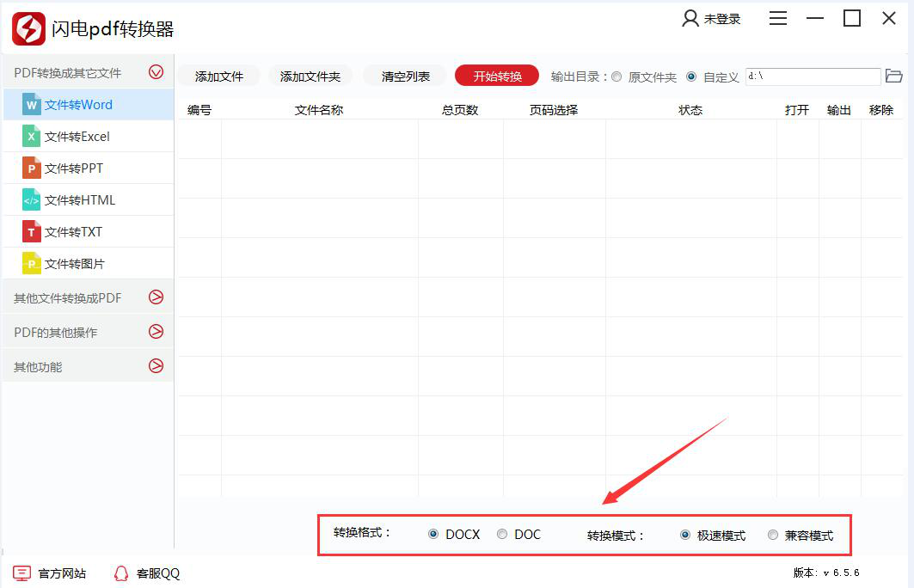Open the hamburger menu icon in the title bar
The height and width of the screenshot is (588, 914).
777,19
